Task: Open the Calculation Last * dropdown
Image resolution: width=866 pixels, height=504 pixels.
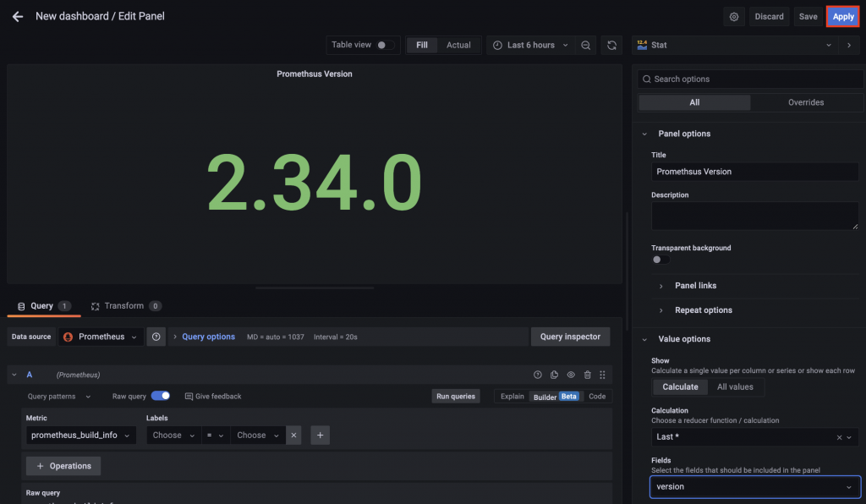Action: (x=754, y=437)
